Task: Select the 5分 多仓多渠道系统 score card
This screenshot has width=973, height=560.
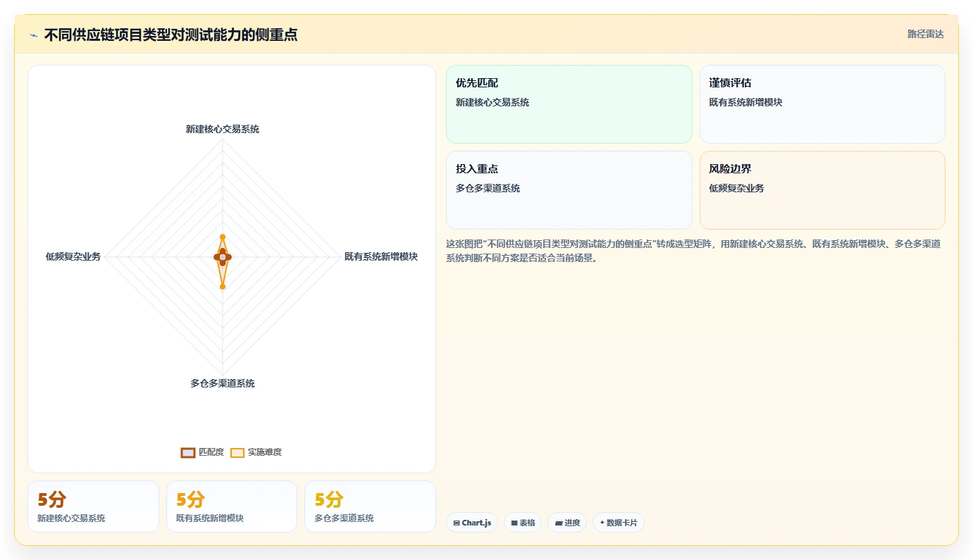Action: point(370,506)
